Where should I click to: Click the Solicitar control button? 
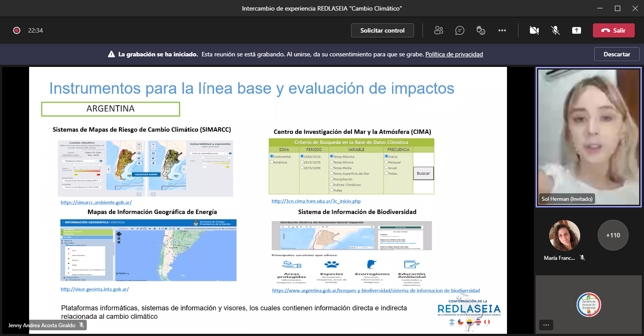click(382, 30)
